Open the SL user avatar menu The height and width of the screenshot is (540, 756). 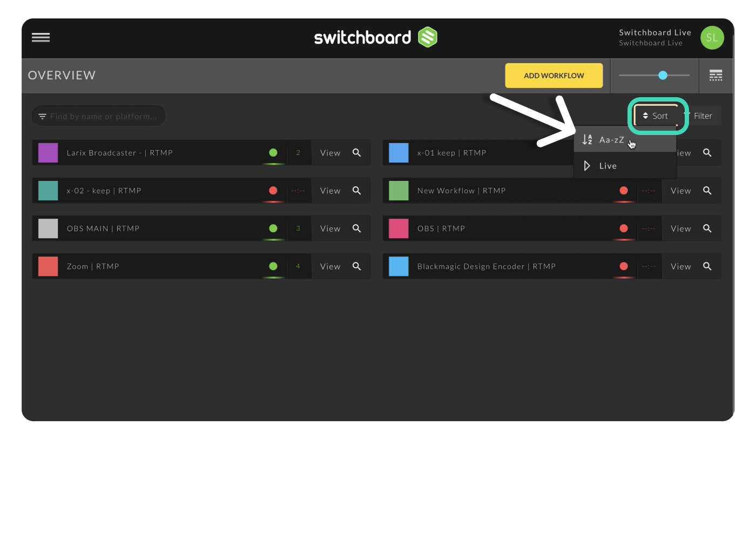(712, 38)
